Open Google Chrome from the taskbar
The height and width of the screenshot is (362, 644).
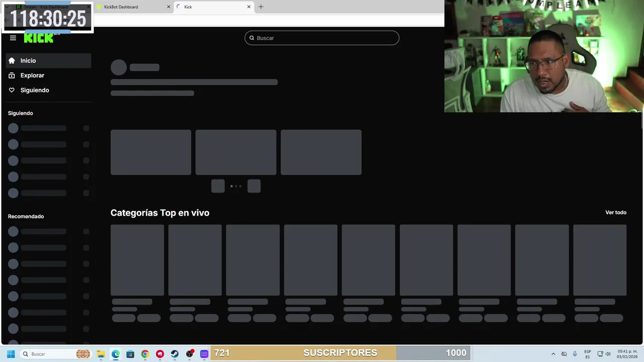[145, 354]
